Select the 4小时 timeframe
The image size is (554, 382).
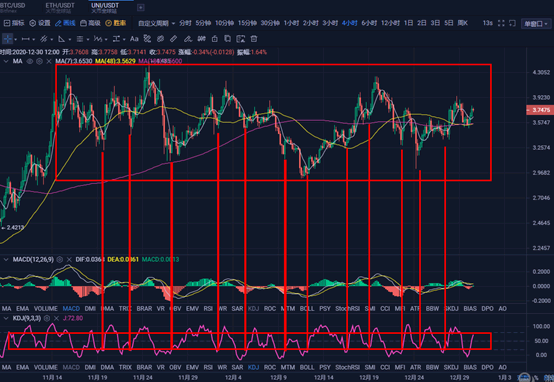tap(350, 23)
